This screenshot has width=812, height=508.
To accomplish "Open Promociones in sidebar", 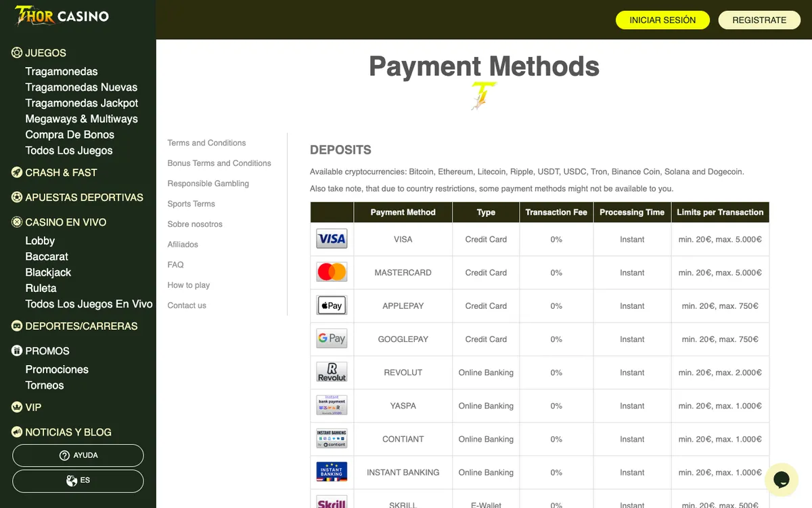I will pos(57,369).
